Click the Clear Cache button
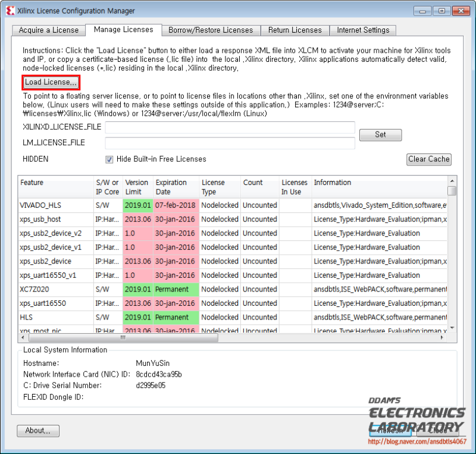Screen dimensions: 476x454 [428, 159]
